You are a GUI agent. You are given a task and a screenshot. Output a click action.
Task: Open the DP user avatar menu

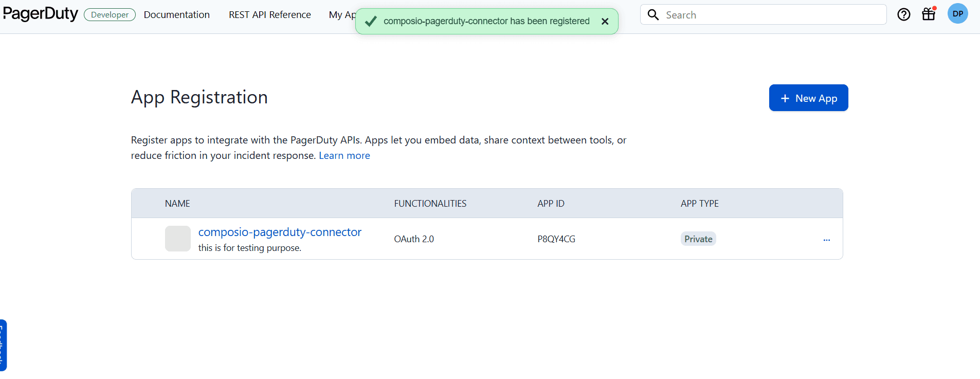coord(958,14)
